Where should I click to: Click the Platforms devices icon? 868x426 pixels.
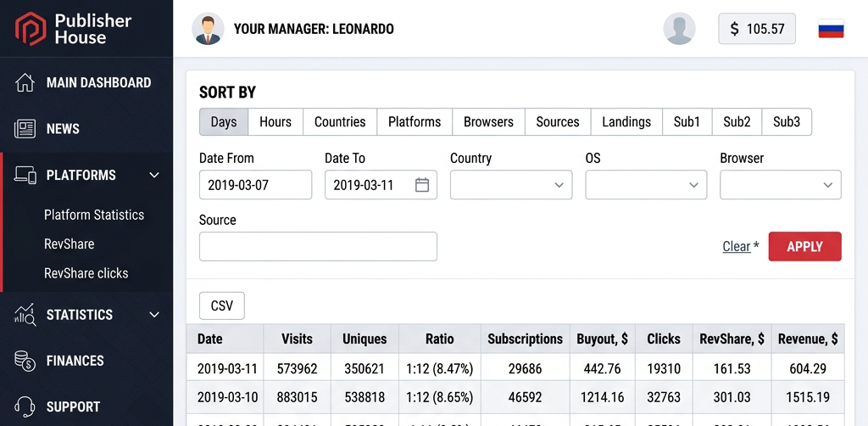[x=25, y=175]
